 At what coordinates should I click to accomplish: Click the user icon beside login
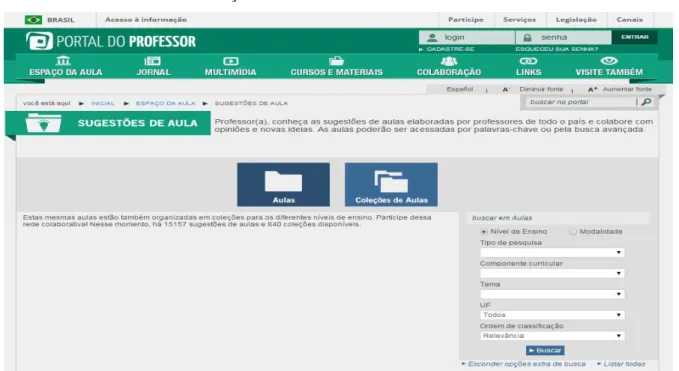pos(432,38)
